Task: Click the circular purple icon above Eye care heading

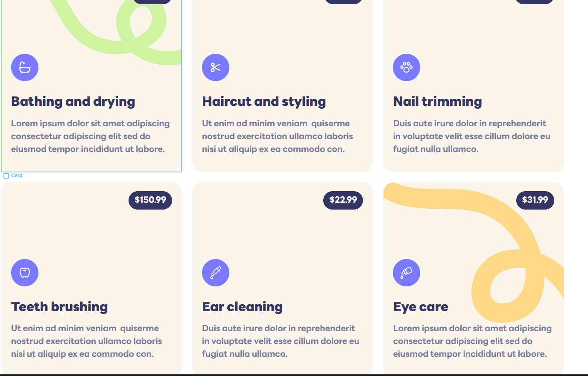Action: click(406, 272)
